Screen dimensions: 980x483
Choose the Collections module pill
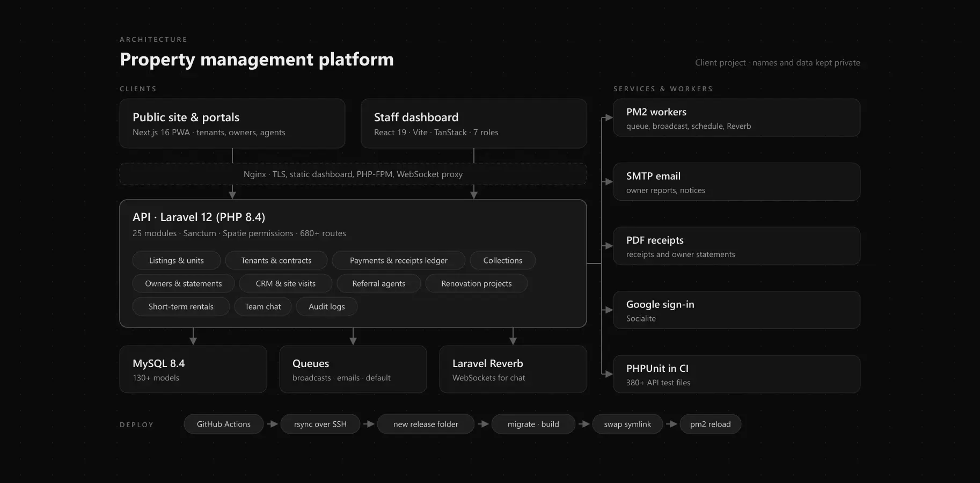[502, 260]
